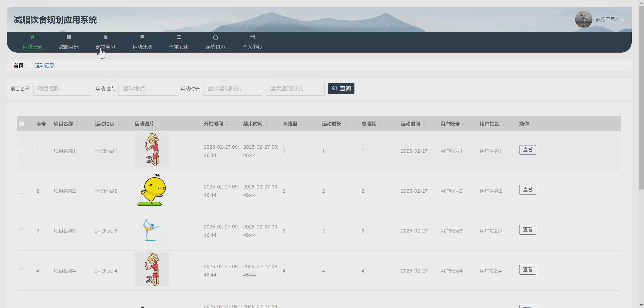Click the sliders icon above 体重变化
The image size is (644, 308).
pos(179,37)
